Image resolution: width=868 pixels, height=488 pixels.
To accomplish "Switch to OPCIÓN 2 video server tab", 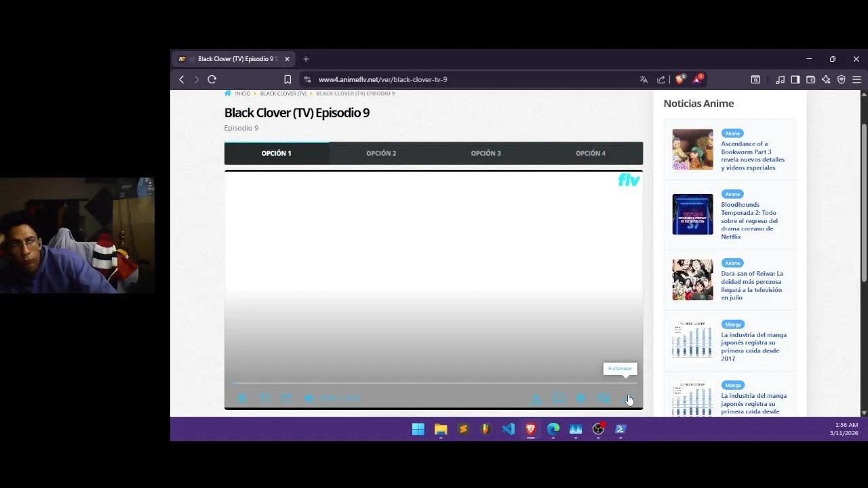I will pos(381,153).
